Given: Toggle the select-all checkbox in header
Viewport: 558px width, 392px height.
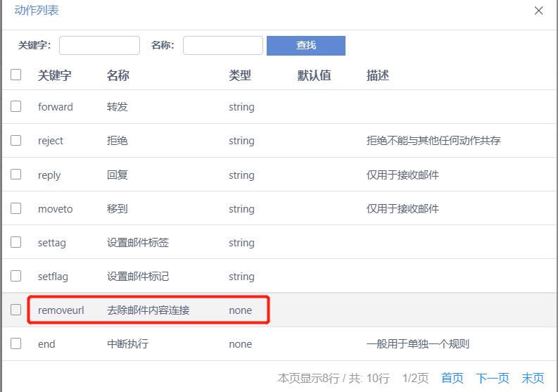Looking at the screenshot, I should [16, 75].
